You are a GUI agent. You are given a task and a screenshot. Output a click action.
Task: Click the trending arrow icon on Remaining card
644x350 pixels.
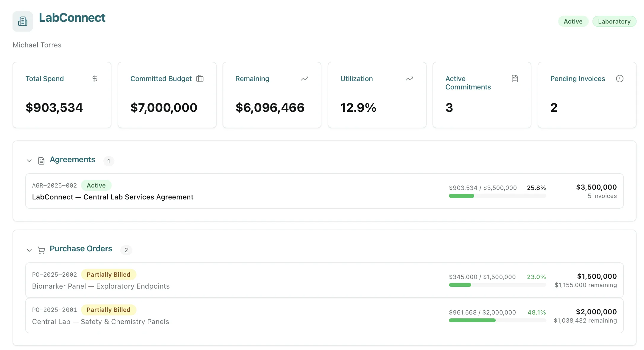click(x=304, y=78)
